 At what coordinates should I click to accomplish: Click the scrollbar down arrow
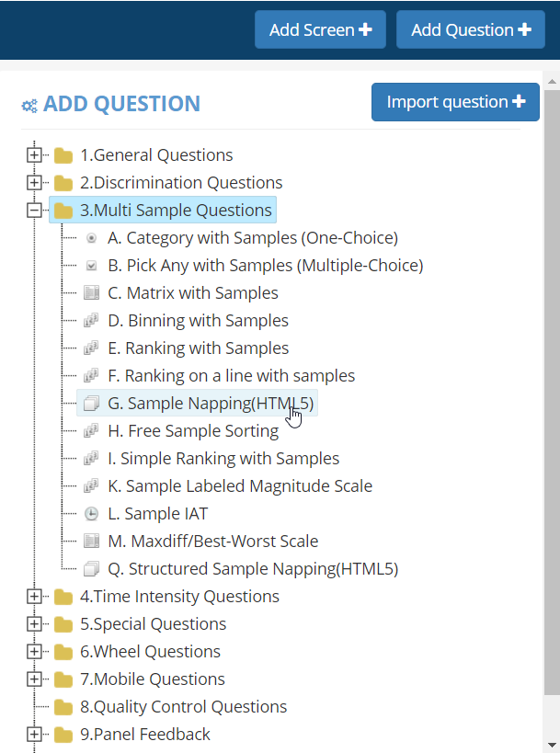[552, 744]
